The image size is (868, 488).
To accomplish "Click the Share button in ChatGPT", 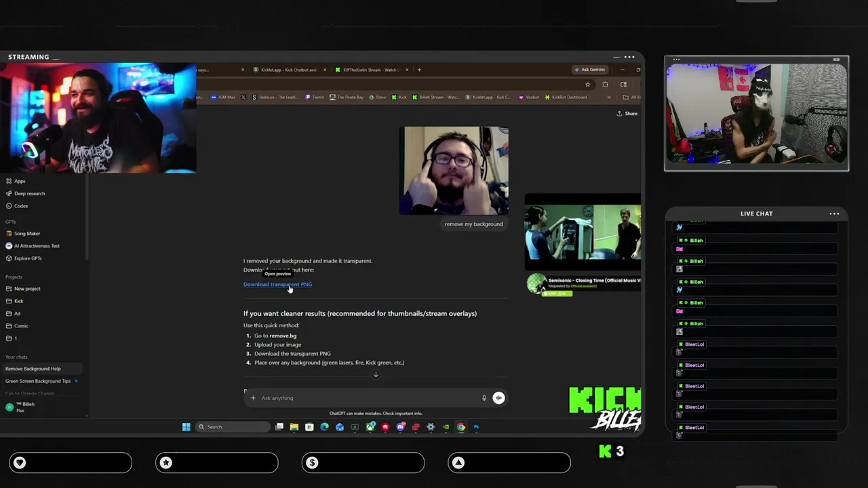I will click(627, 113).
